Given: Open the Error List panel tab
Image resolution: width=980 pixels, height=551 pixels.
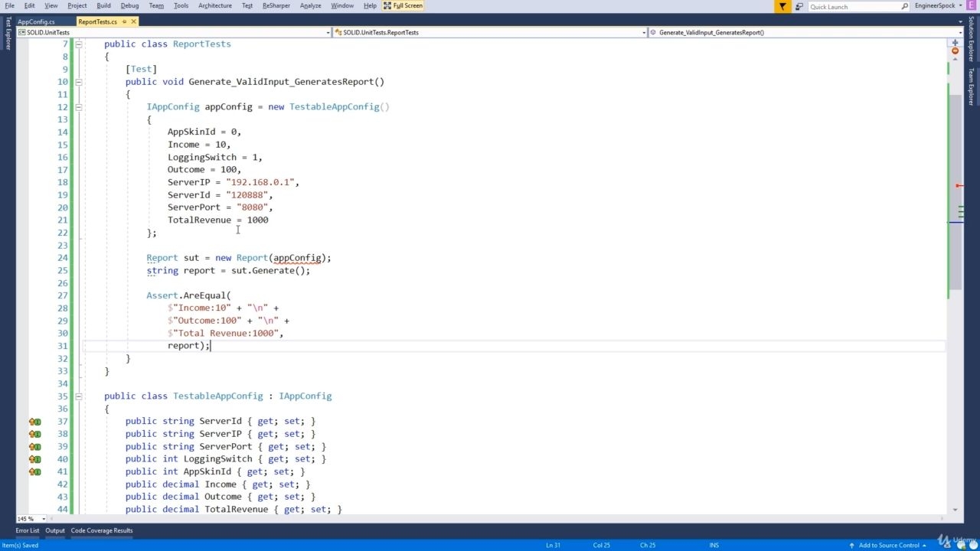Looking at the screenshot, I should click(x=28, y=530).
